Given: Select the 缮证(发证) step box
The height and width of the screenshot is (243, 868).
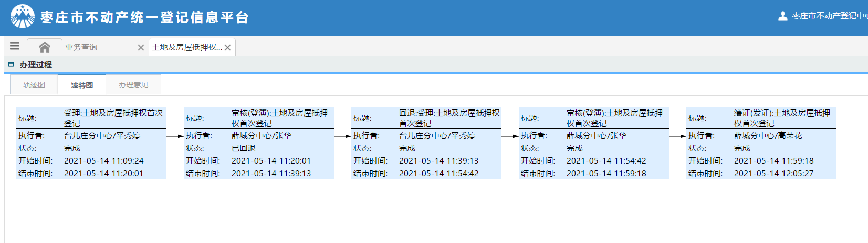Looking at the screenshot, I should pos(761,143).
